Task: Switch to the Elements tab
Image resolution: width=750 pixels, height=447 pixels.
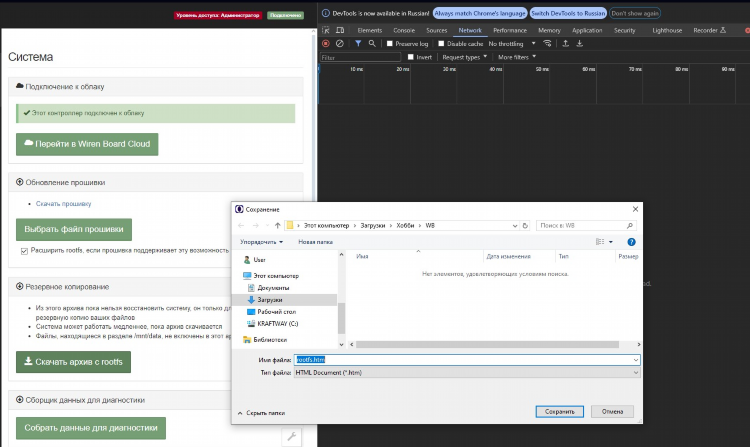Action: coord(370,30)
